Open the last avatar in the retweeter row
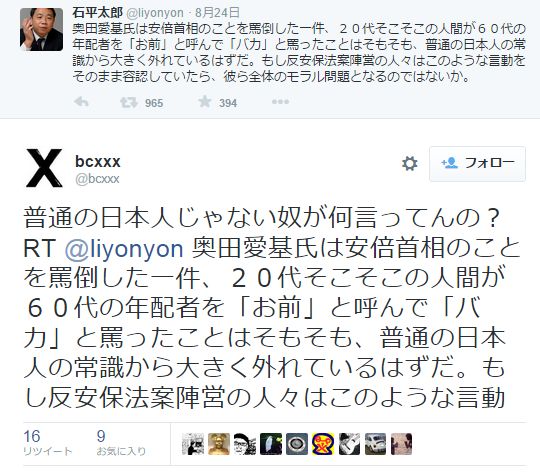This screenshot has width=540, height=472. click(401, 444)
